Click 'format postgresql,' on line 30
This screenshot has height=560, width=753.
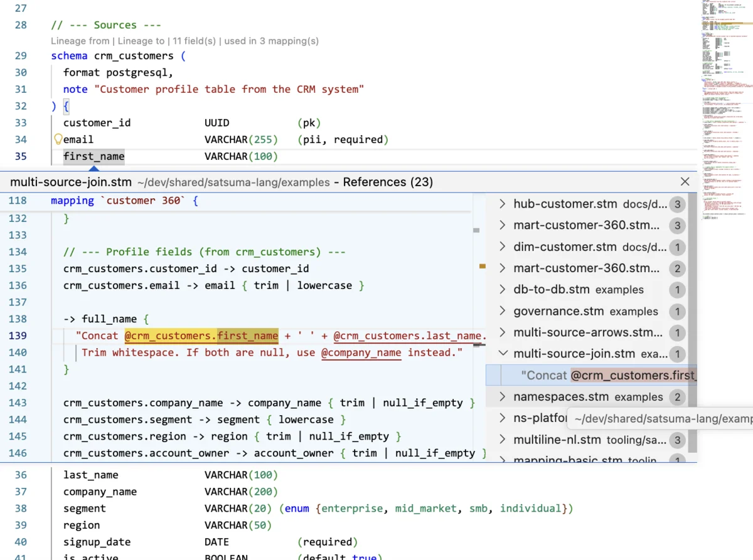pos(119,73)
